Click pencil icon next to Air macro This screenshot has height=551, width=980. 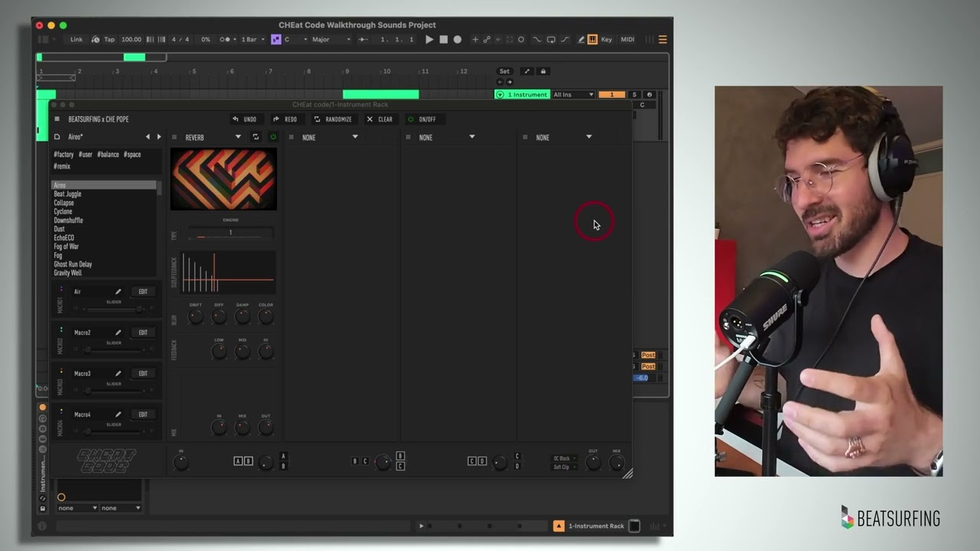pyautogui.click(x=118, y=292)
